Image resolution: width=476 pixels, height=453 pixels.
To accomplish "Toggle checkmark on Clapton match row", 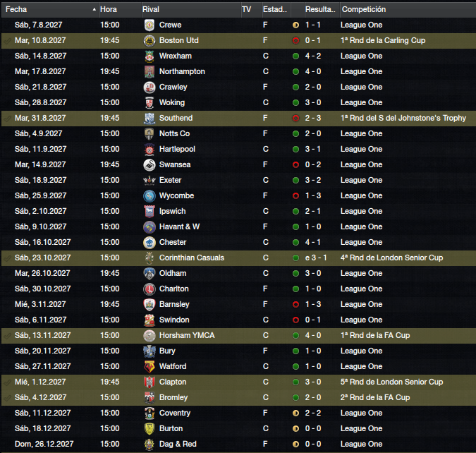I will 7,382.
